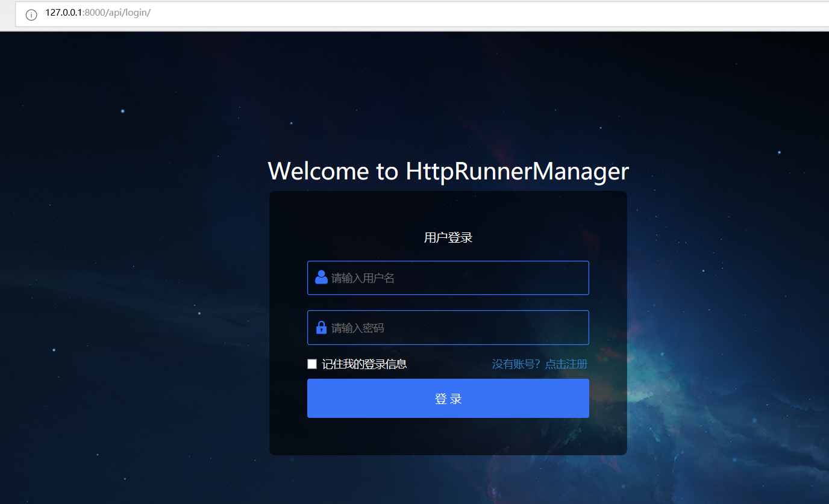829x504 pixels.
Task: Focus the 请输入用户名 username field
Action: coord(448,278)
